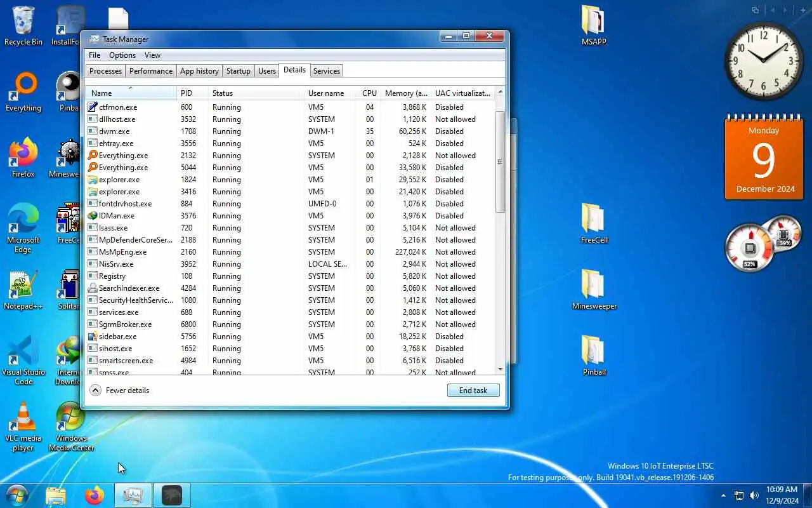Switch to the Processes tab
This screenshot has width=812, height=508.
click(x=105, y=71)
